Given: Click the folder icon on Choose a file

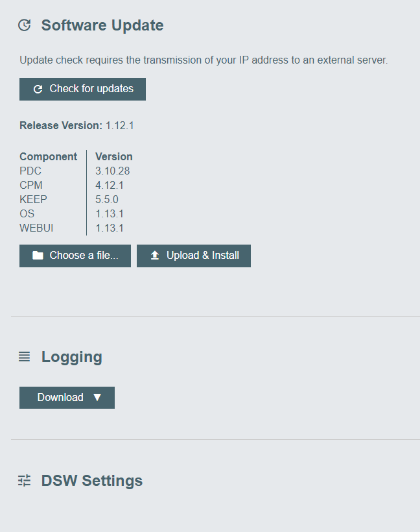Looking at the screenshot, I should (38, 256).
